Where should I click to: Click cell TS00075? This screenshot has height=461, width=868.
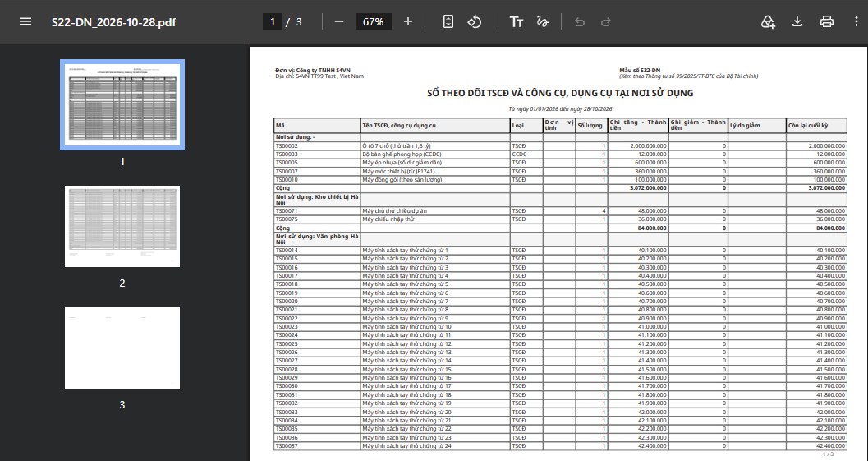tap(317, 219)
